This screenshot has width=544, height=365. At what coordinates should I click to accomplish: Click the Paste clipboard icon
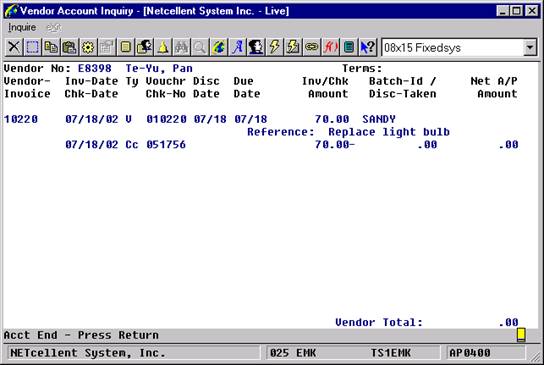(x=70, y=47)
